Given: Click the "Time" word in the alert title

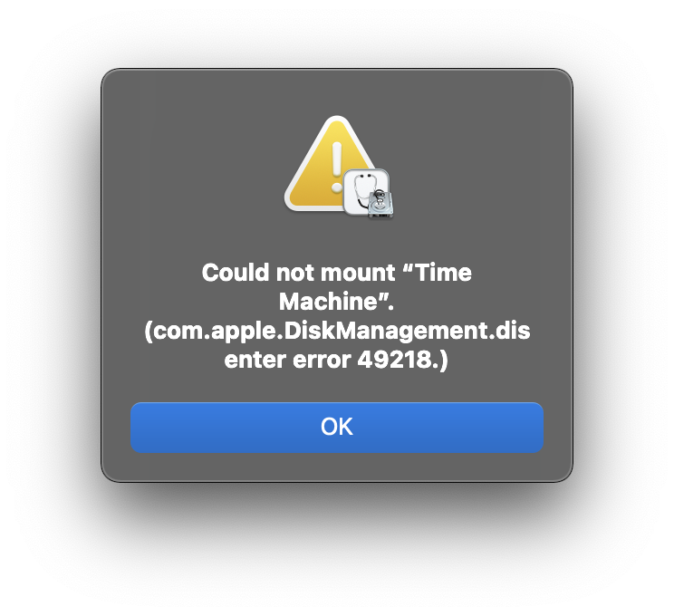Looking at the screenshot, I should pyautogui.click(x=443, y=273).
